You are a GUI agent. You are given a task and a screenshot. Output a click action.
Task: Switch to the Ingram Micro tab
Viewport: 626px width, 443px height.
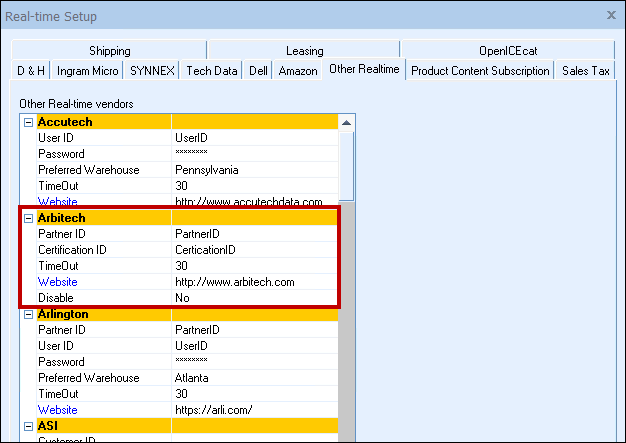87,71
